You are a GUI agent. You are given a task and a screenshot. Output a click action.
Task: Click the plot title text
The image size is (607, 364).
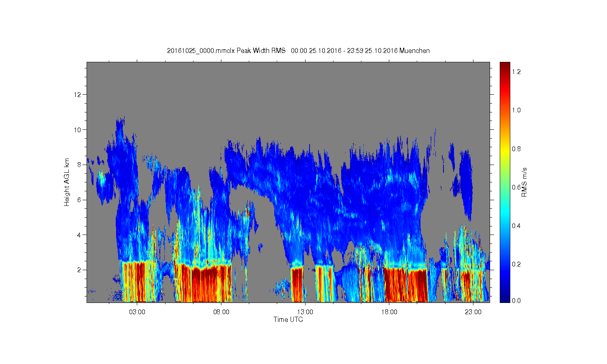[x=298, y=51]
